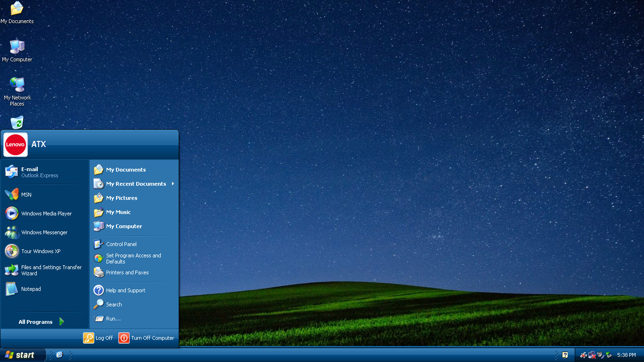Open the Run... dialog
Screen dimensions: 644x362
pyautogui.click(x=134, y=319)
